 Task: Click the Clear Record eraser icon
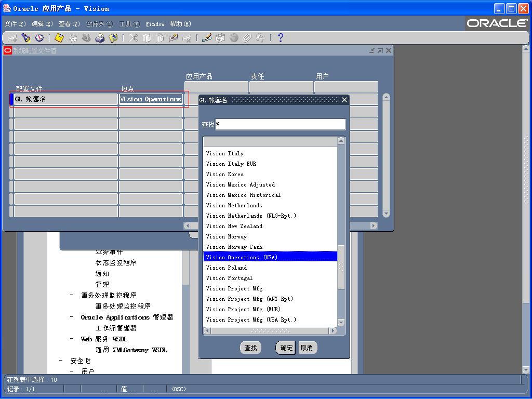pos(174,38)
